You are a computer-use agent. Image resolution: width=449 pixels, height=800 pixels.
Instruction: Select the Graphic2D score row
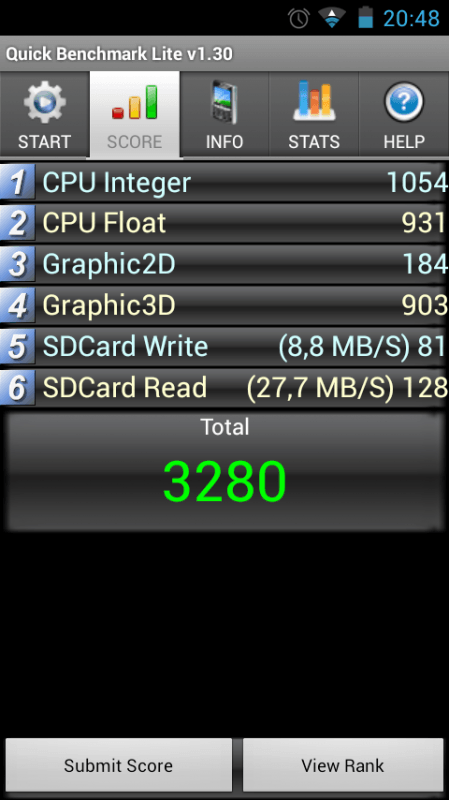click(224, 264)
